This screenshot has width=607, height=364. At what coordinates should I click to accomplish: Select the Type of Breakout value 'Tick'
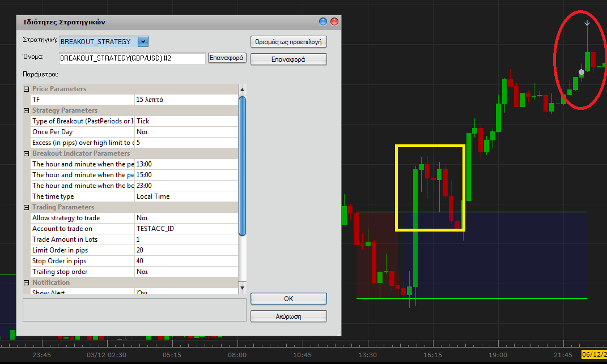pos(186,121)
